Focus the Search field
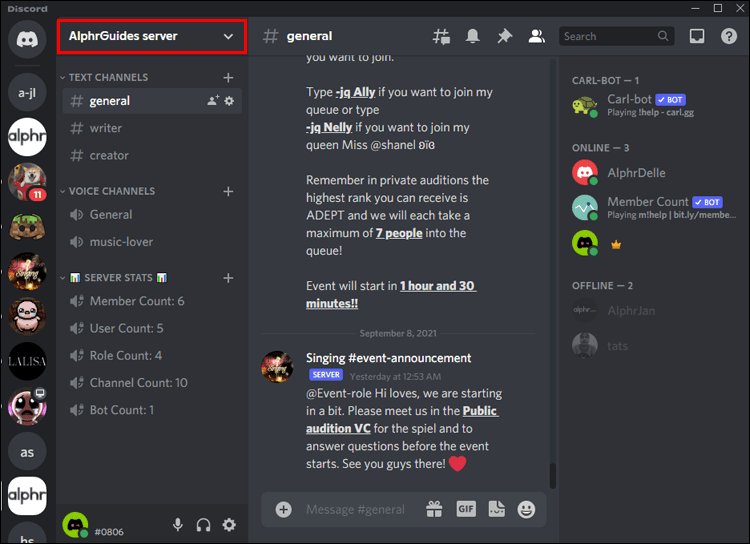750x544 pixels. pyautogui.click(x=616, y=36)
